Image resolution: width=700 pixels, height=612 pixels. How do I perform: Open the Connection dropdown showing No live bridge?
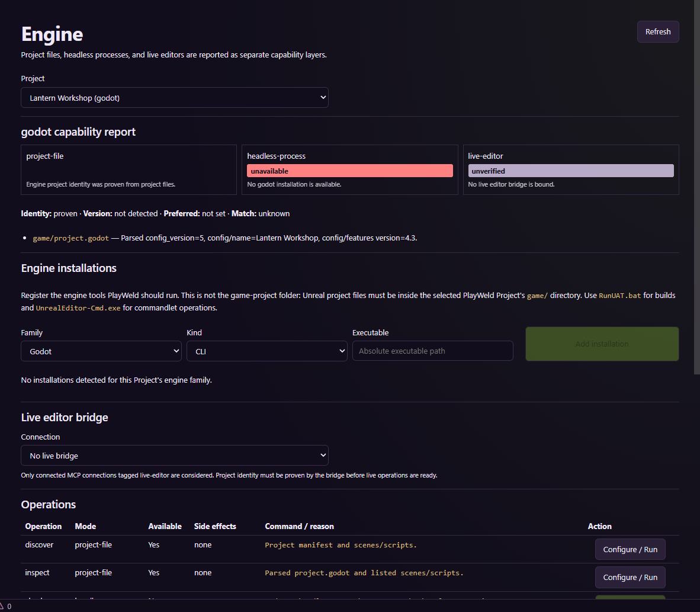pyautogui.click(x=175, y=455)
